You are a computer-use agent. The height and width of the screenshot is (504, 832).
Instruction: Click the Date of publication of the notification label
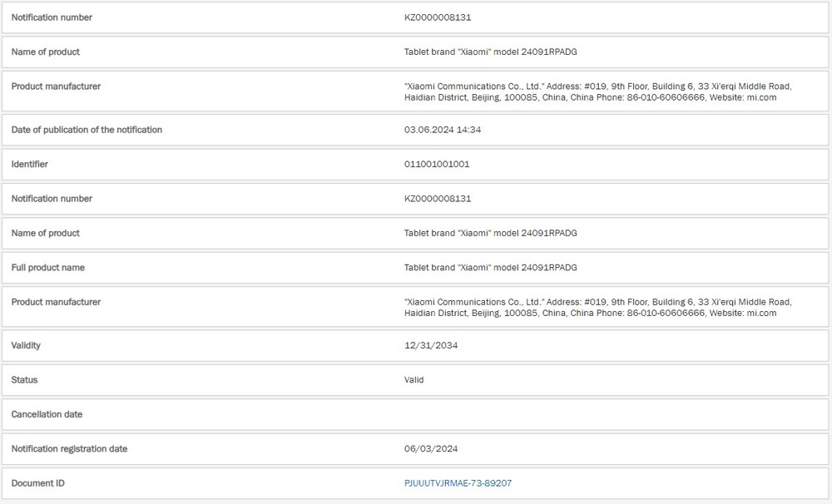87,130
